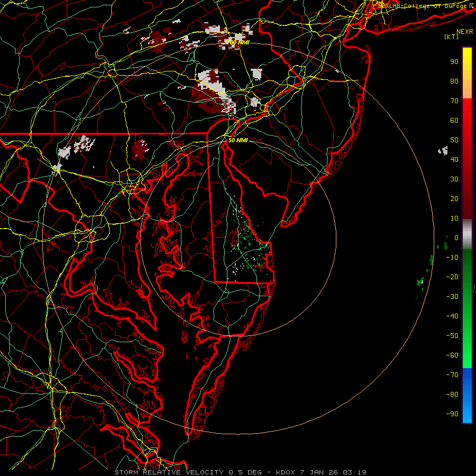Viewport: 476px width, 476px height.
Task: Click the "40" value on the velocity scale
Action: pos(454,159)
